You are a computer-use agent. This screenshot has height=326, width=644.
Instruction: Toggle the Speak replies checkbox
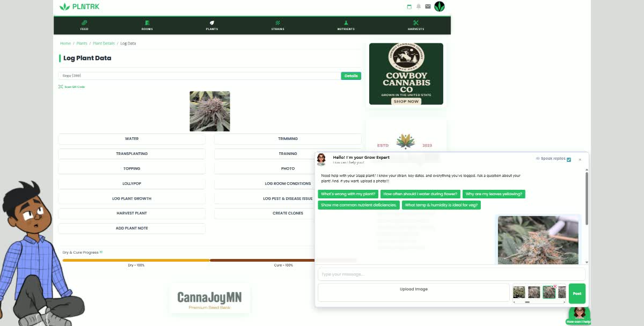569,159
